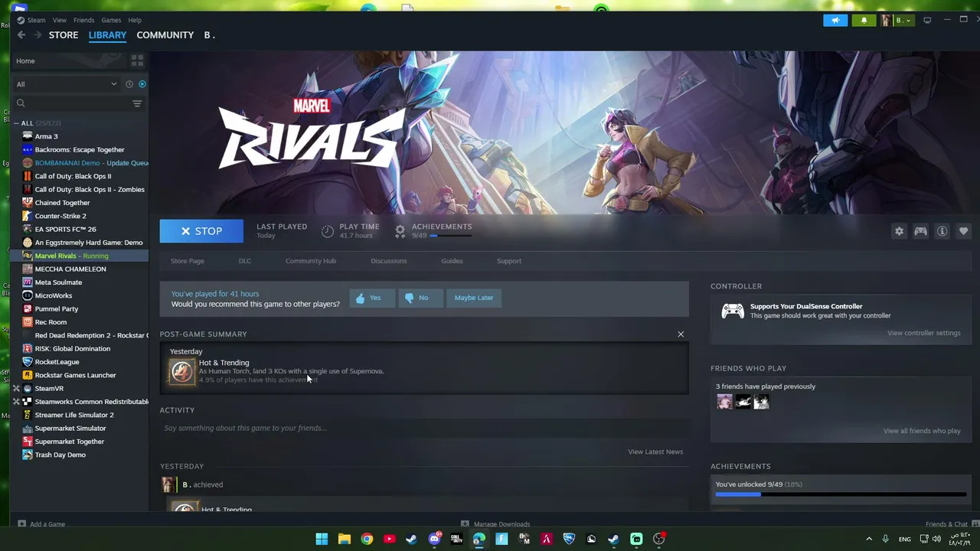Open View all friends who play

[922, 431]
